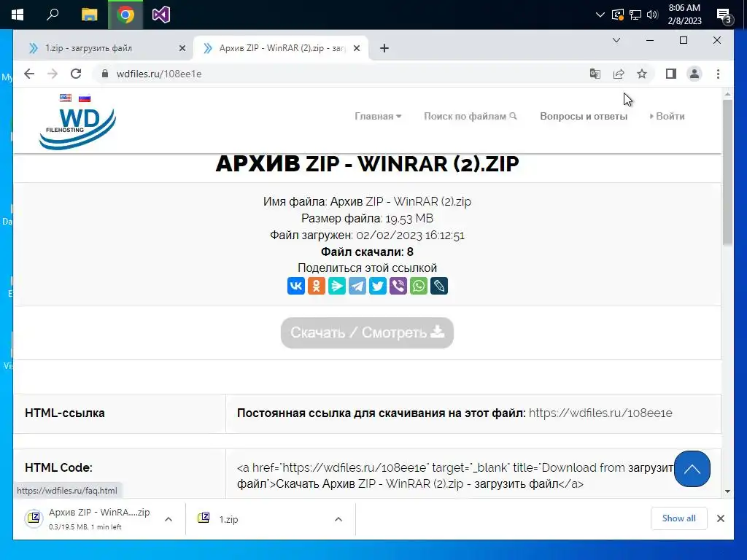Show hidden system tray icons
Screen dimensions: 747x560
pos(600,15)
